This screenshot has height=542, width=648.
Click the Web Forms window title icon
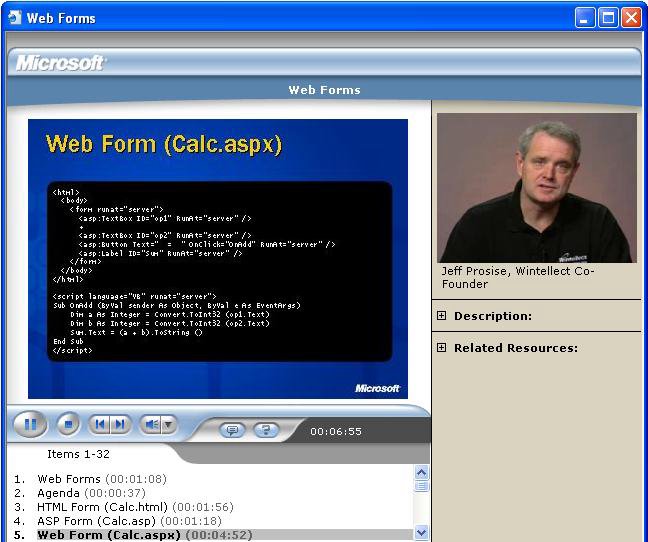pyautogui.click(x=15, y=17)
